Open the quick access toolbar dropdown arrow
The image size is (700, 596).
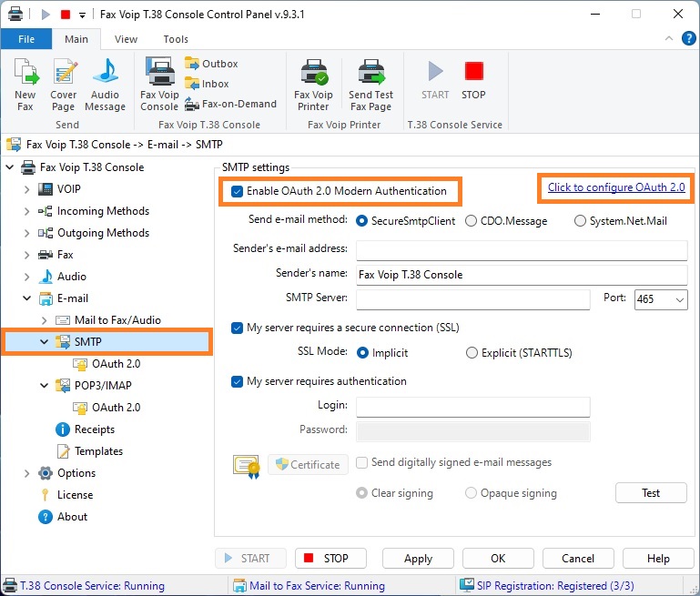82,15
